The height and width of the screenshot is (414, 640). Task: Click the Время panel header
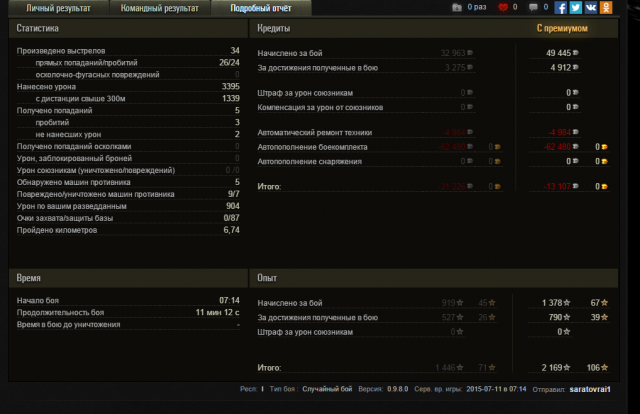pyautogui.click(x=31, y=277)
